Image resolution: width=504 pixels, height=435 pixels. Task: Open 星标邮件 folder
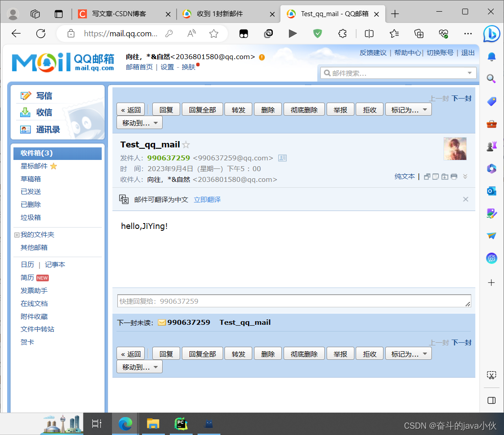(34, 166)
